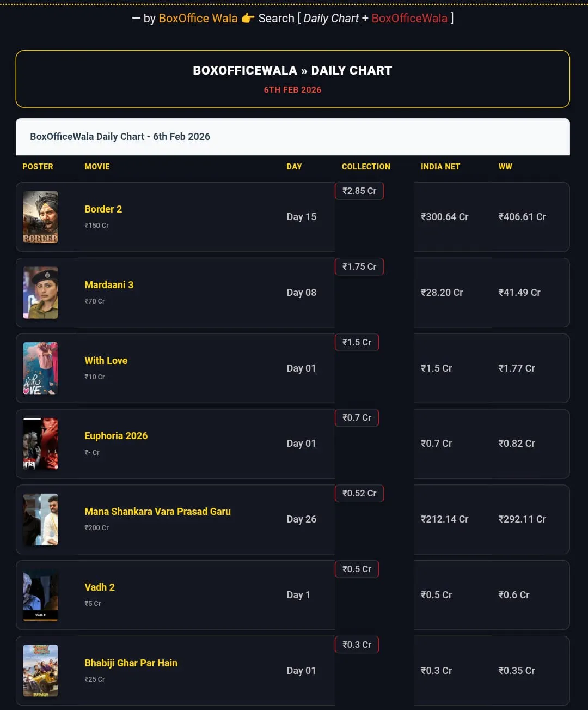588x710 pixels.
Task: Click the BoxOffice Wala header link
Action: [198, 18]
